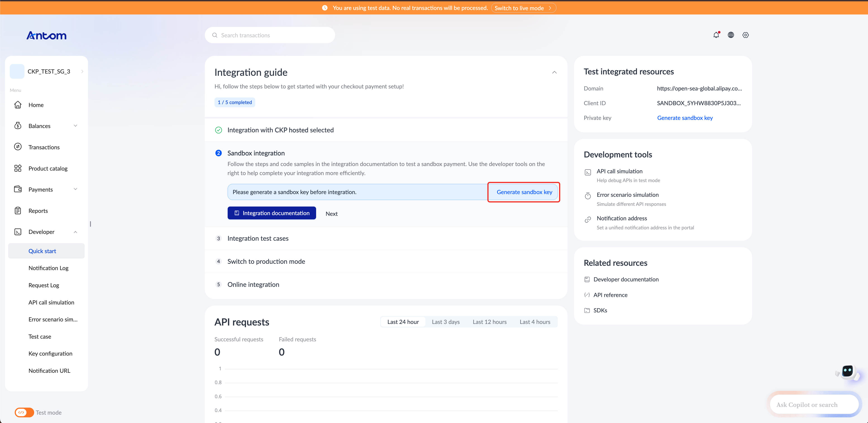Collapse the Developer submenu chevron

coord(75,232)
